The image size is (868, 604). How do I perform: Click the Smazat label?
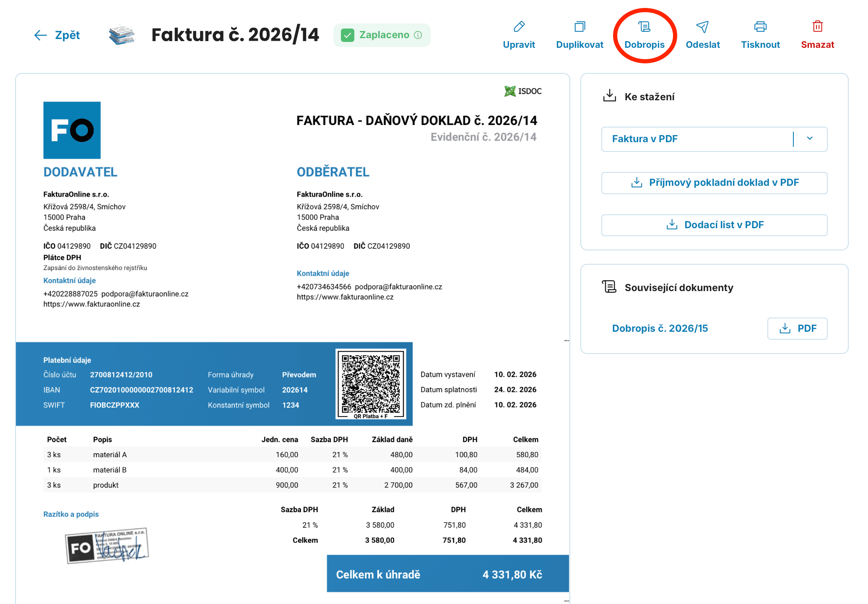(818, 45)
